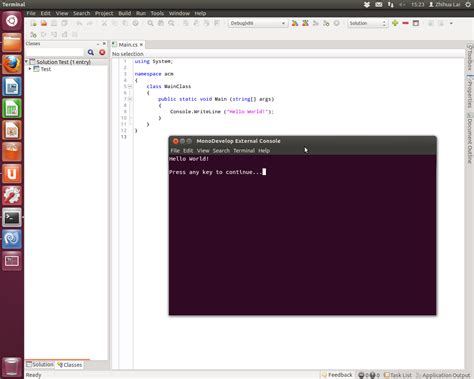The image size is (474, 379).
Task: Click the search icon in Classes pad
Action: point(91,52)
